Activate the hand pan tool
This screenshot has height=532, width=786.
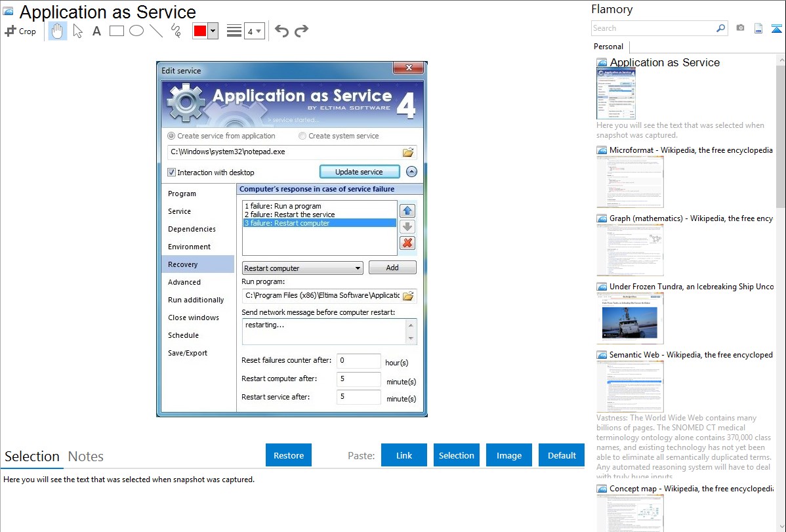tap(57, 31)
